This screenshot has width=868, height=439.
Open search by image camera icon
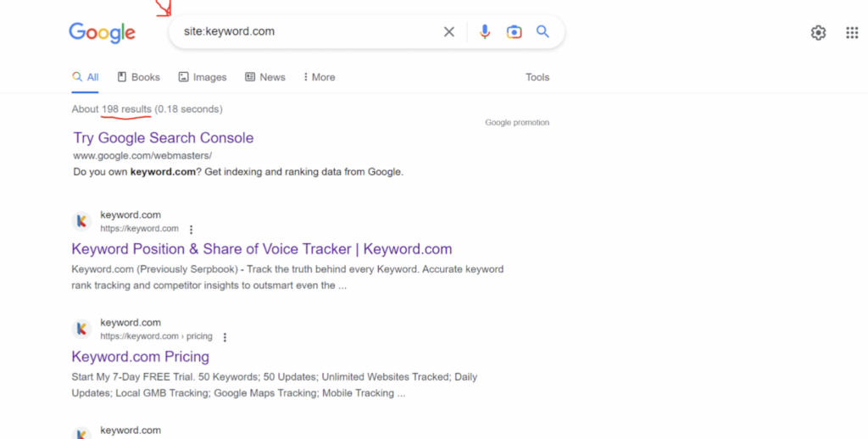(514, 32)
